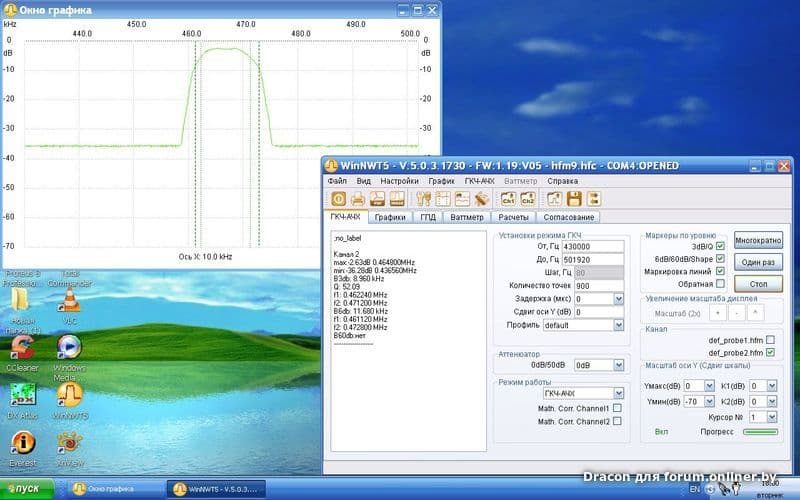Open VLC from the desktop
This screenshot has width=800, height=500.
(69, 300)
